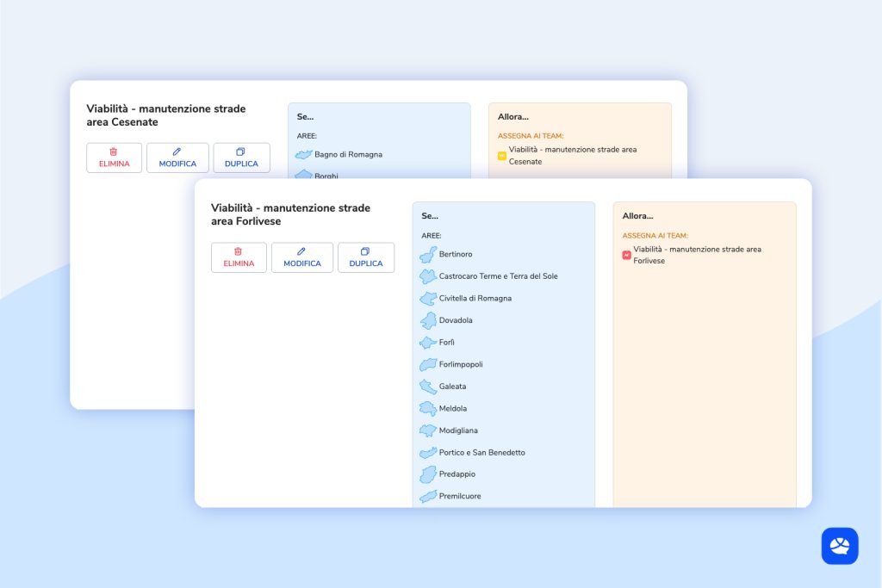Select the Bagno di Romagna text
The height and width of the screenshot is (588, 882).
tap(348, 154)
